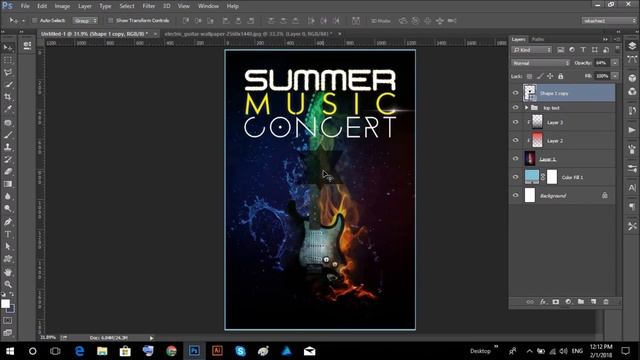Image resolution: width=640 pixels, height=360 pixels.
Task: Click the Color Fill 1 blue swatch thumbnail
Action: point(531,177)
